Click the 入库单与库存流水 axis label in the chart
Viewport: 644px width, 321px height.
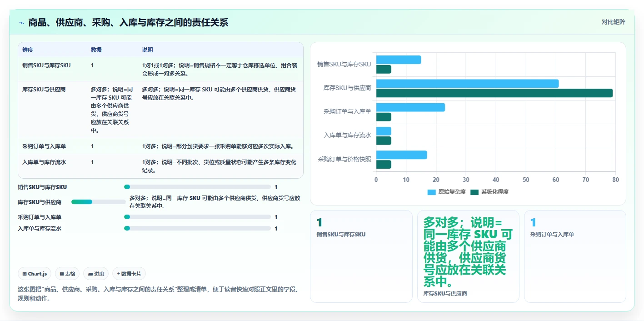(347, 135)
